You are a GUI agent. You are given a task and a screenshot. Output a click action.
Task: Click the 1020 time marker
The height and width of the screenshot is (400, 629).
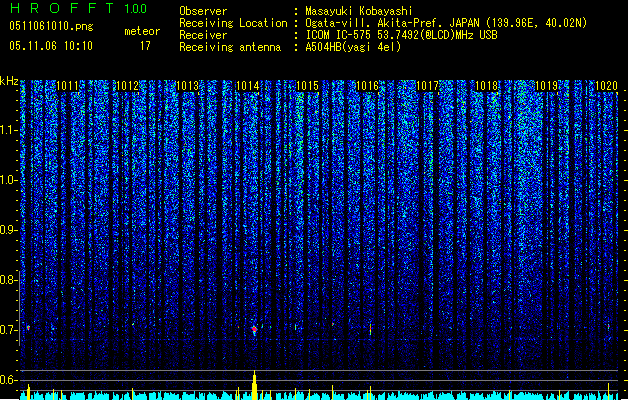(x=606, y=86)
